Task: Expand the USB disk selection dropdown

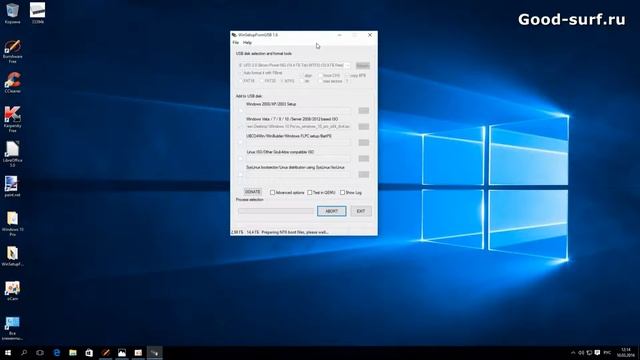Action: pyautogui.click(x=347, y=65)
